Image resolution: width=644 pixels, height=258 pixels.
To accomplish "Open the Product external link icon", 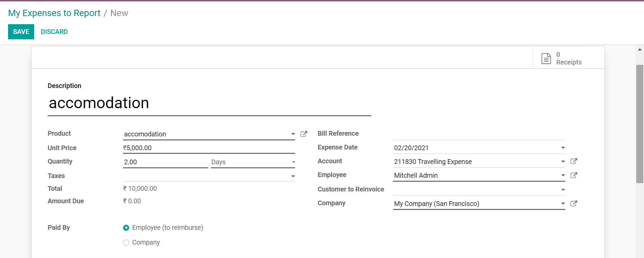I will click(304, 134).
